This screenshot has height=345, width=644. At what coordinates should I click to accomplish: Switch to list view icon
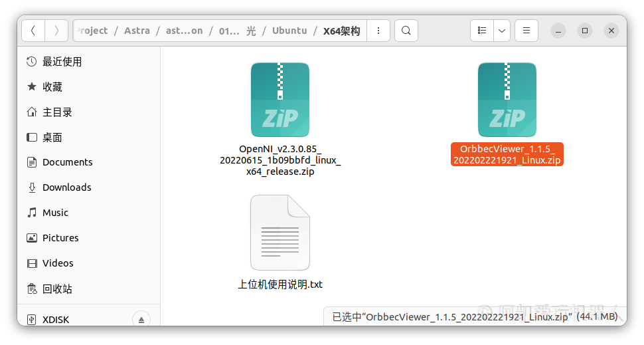coord(482,31)
